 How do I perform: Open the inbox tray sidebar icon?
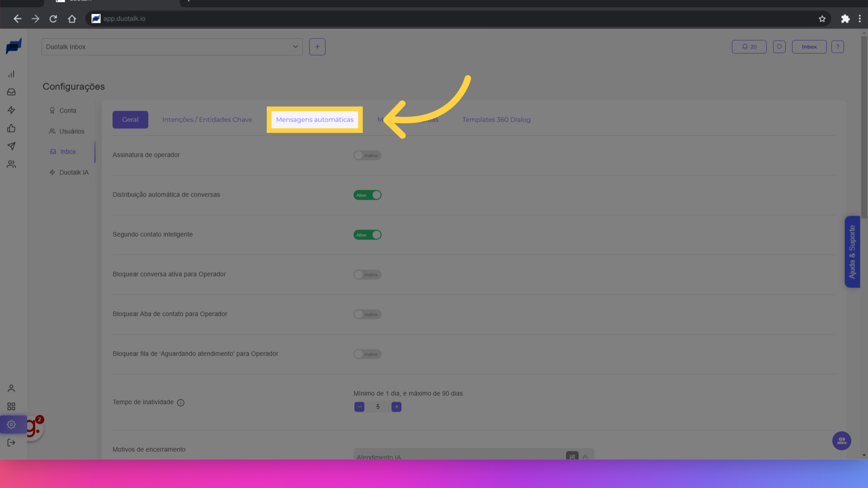click(11, 92)
